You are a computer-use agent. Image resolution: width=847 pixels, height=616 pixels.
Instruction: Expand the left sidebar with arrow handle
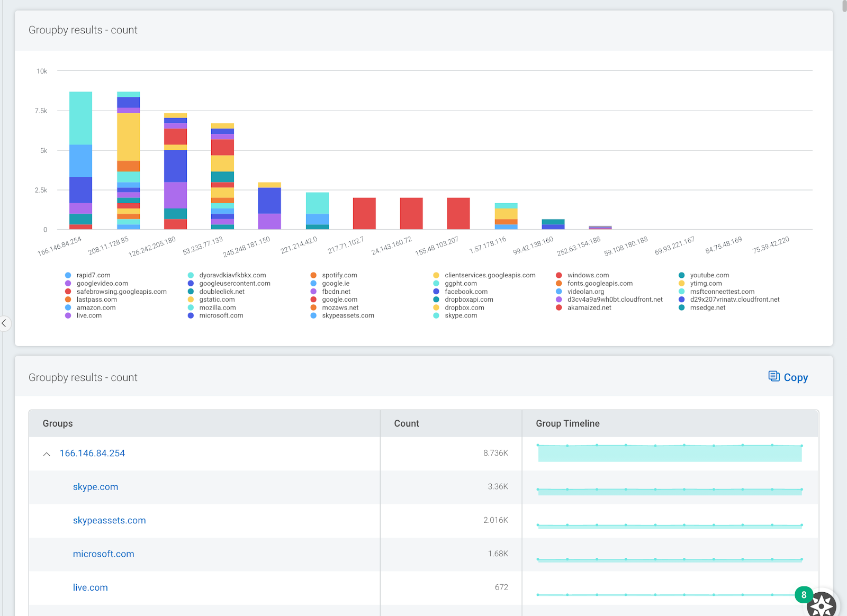click(4, 323)
